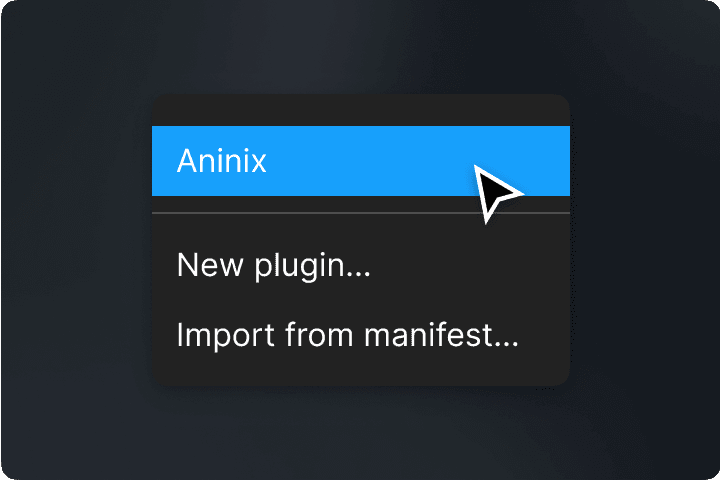Click the separator line below Aninix
The width and height of the screenshot is (720, 480).
(360, 213)
